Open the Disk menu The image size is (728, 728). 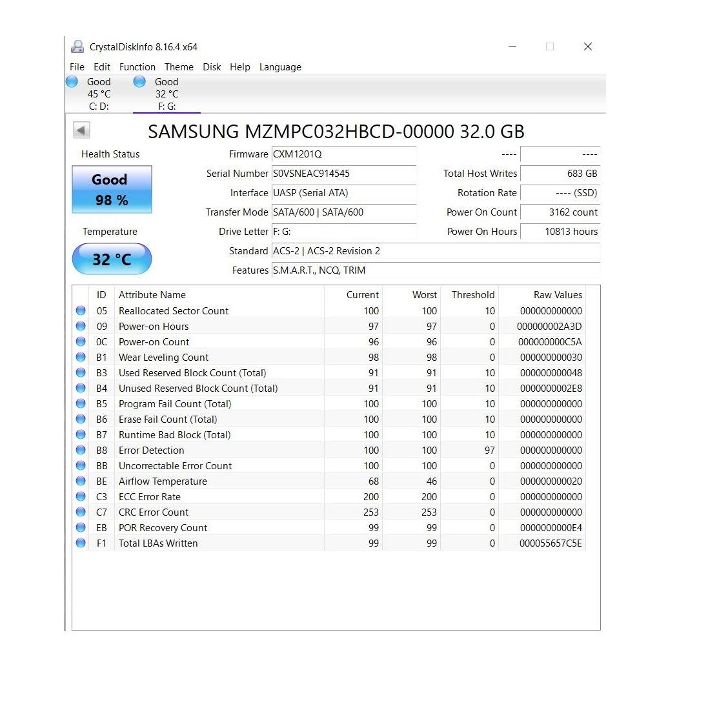(212, 67)
